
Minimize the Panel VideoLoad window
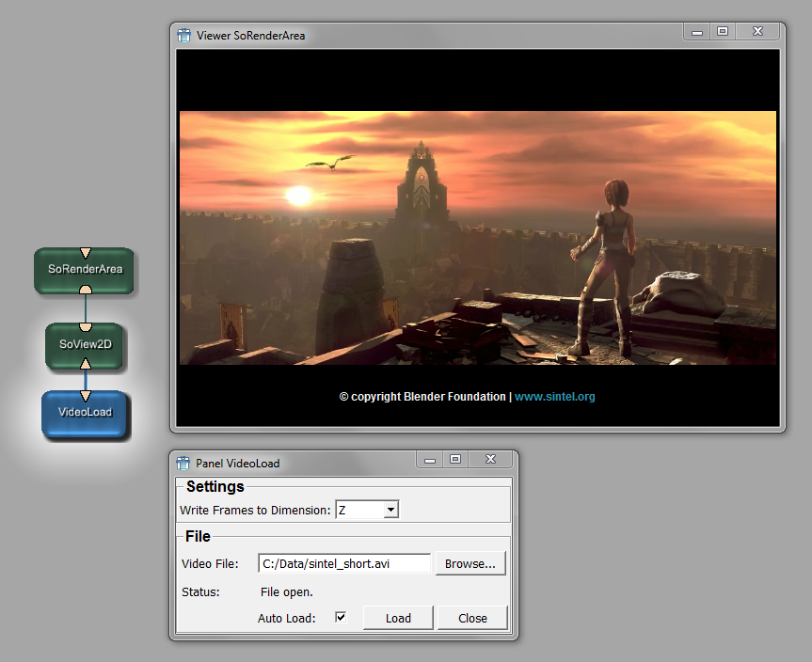click(430, 460)
